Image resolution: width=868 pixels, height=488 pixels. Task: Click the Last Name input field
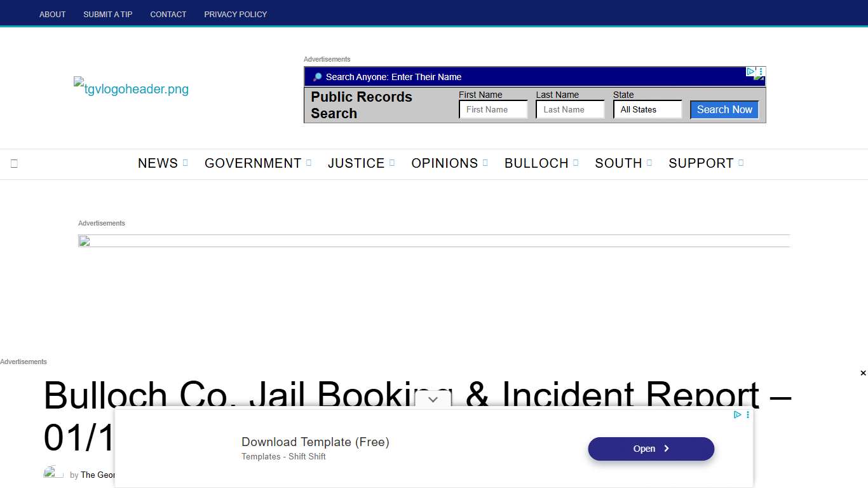coord(570,109)
